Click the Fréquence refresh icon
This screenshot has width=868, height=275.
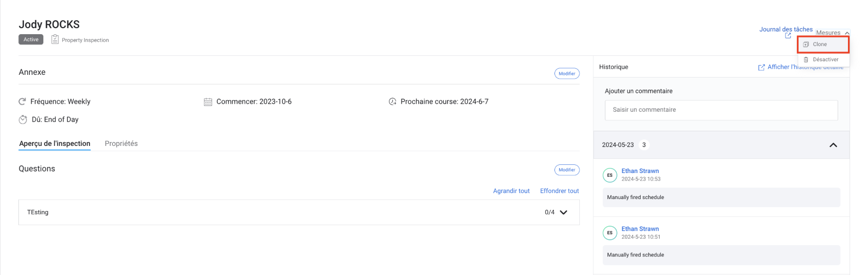coord(22,101)
